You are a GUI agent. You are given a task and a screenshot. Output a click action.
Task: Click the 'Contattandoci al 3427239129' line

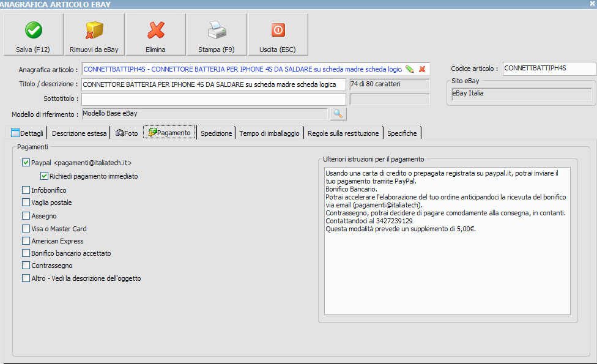point(369,221)
